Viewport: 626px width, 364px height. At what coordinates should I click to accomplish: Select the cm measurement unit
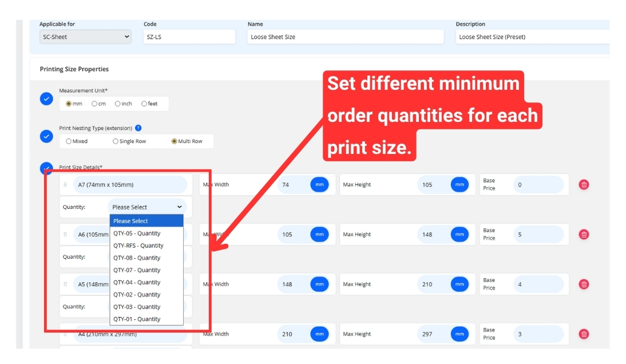(95, 104)
